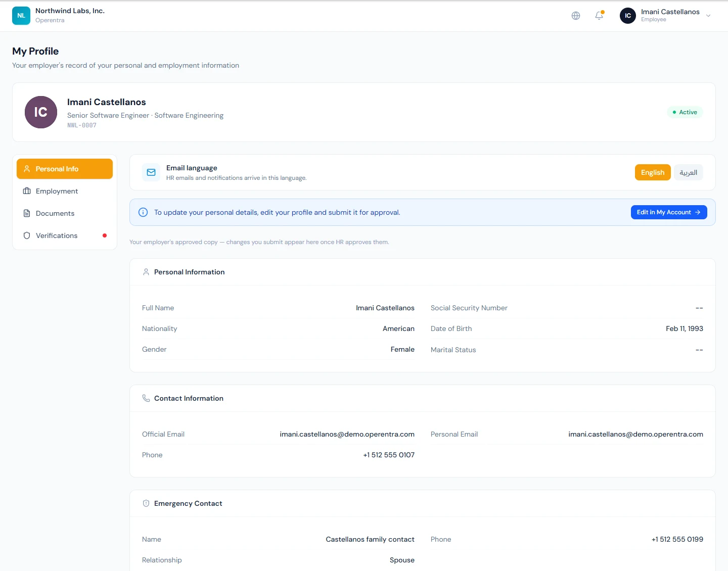Click the Personal Info person icon in the sidebar
This screenshot has height=571, width=728.
(27, 169)
